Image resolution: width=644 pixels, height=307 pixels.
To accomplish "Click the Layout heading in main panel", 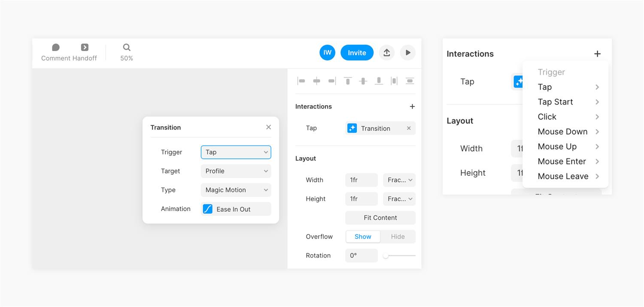I will tap(306, 158).
